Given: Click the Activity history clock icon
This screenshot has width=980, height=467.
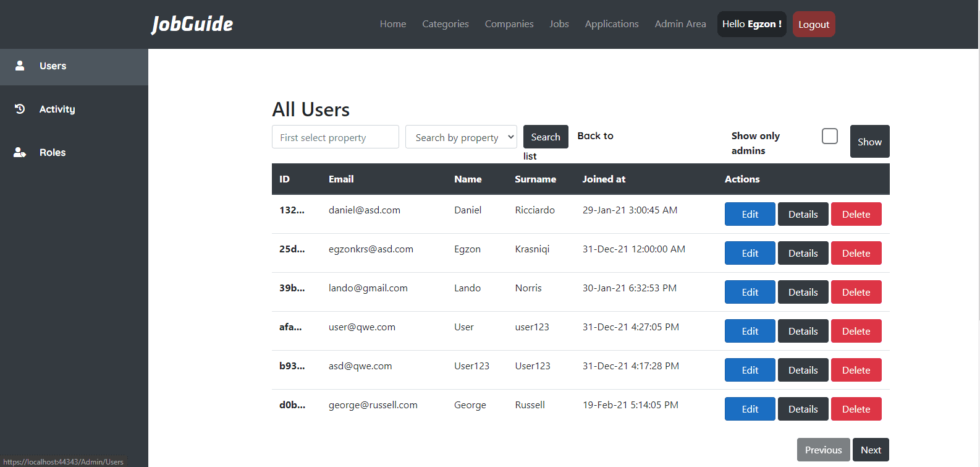Looking at the screenshot, I should point(20,109).
